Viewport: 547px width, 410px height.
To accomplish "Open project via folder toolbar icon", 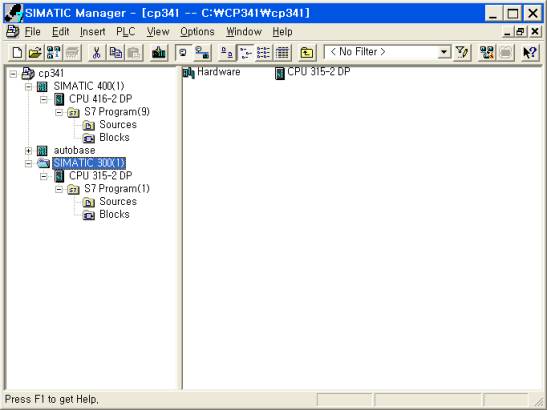I will [35, 53].
